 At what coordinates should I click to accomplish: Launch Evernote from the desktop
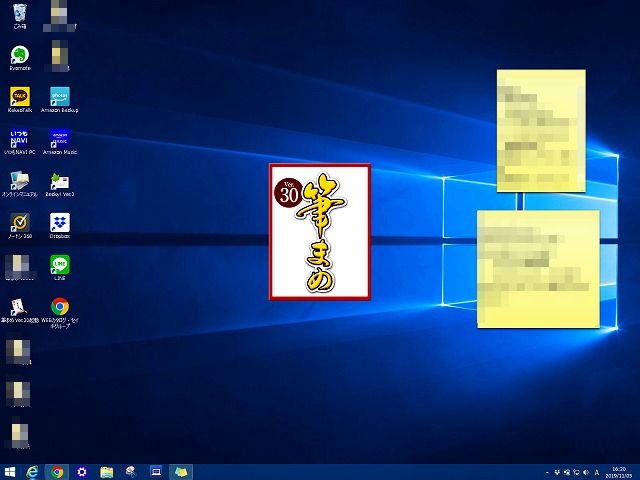pos(20,58)
